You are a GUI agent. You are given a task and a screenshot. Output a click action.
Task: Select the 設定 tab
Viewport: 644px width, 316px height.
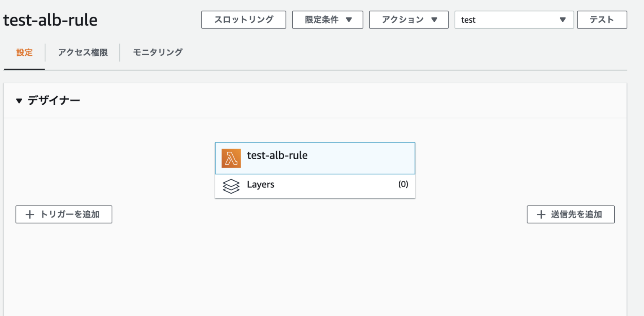24,52
